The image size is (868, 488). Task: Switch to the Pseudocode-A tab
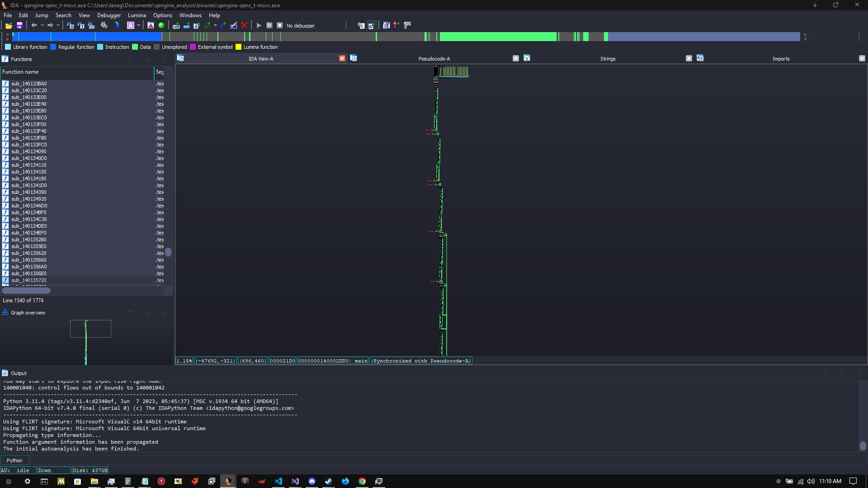pyautogui.click(x=434, y=59)
